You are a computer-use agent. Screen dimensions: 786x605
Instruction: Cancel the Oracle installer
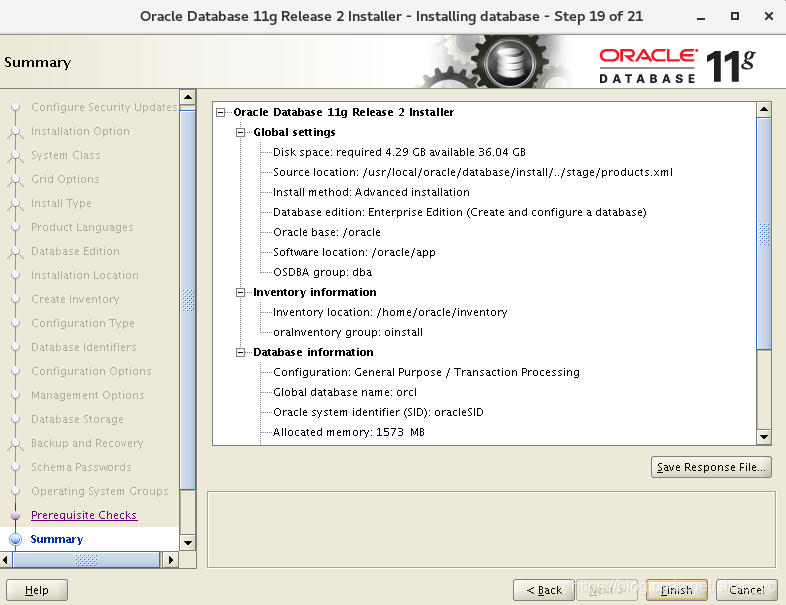747,590
